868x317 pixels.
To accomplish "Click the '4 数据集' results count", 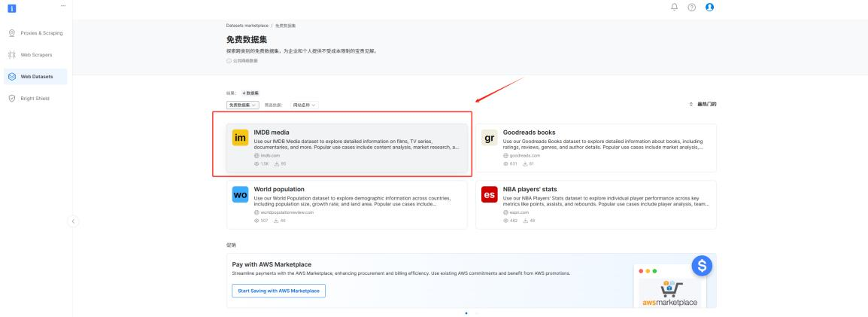I will (x=250, y=93).
